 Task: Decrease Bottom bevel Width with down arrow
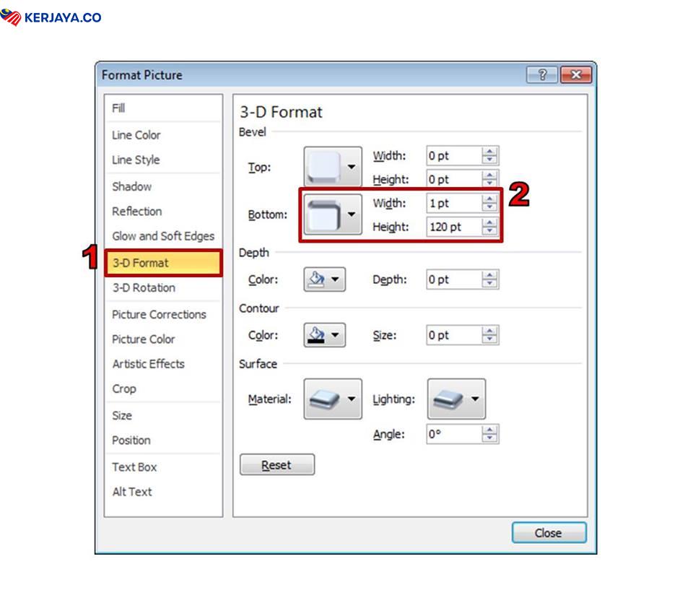(489, 207)
